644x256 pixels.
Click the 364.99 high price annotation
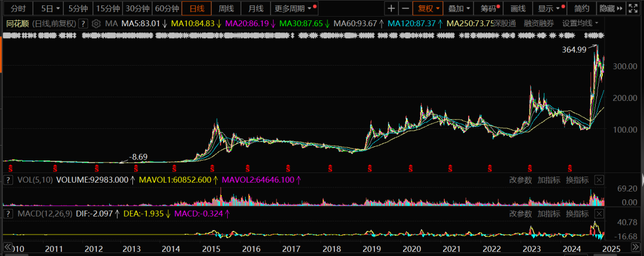(x=575, y=50)
